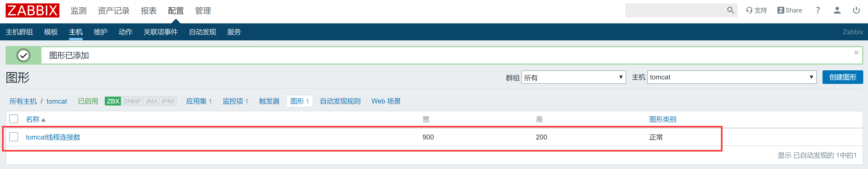Switch to the Web 场景 tab

(x=386, y=101)
